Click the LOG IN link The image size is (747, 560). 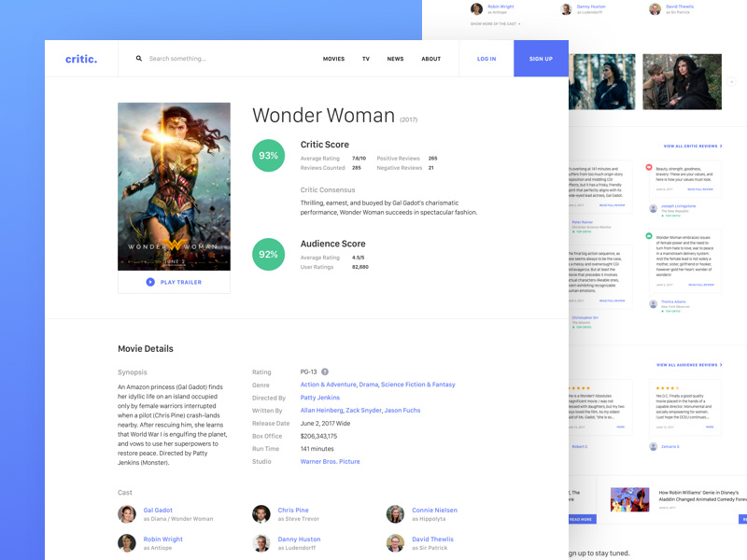[486, 59]
